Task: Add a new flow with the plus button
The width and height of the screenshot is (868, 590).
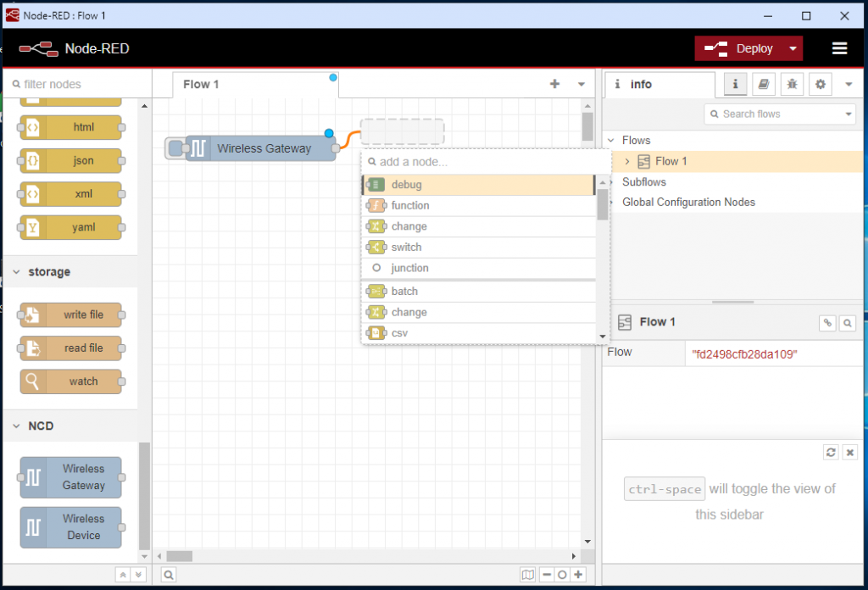Action: coord(555,84)
